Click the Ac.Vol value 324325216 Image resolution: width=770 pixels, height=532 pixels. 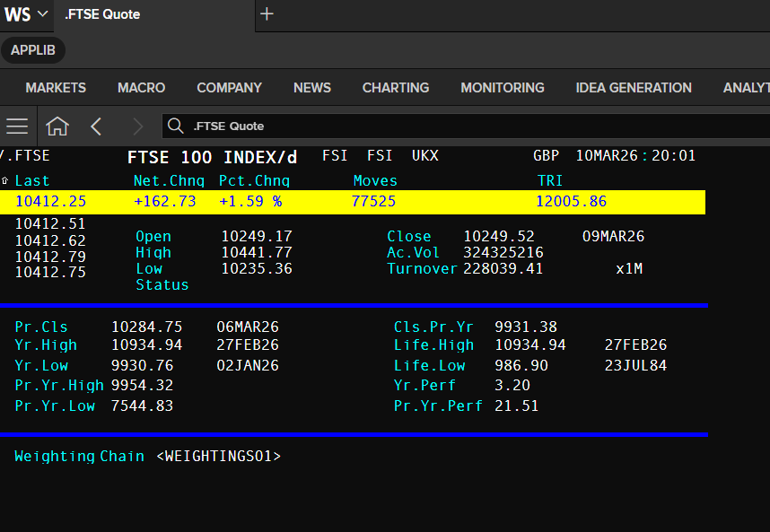503,252
